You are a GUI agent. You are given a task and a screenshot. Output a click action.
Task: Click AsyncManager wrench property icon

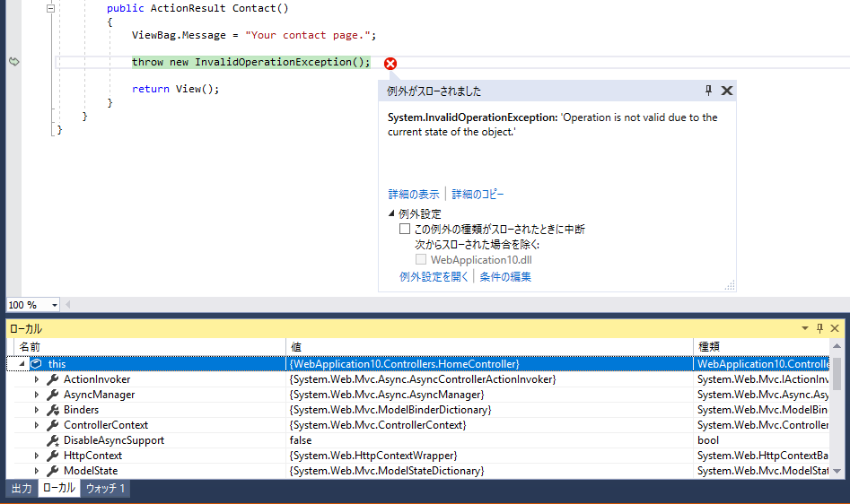click(x=53, y=395)
